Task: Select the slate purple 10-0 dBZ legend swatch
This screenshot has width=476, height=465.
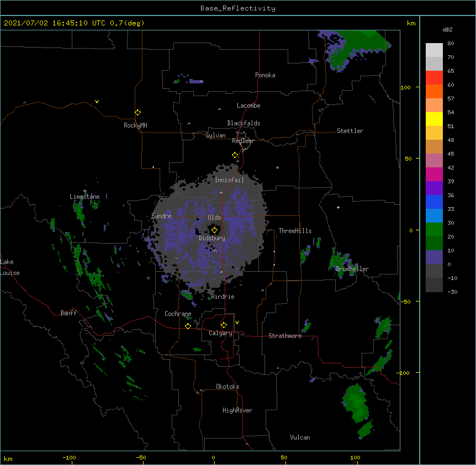Action: click(x=434, y=257)
